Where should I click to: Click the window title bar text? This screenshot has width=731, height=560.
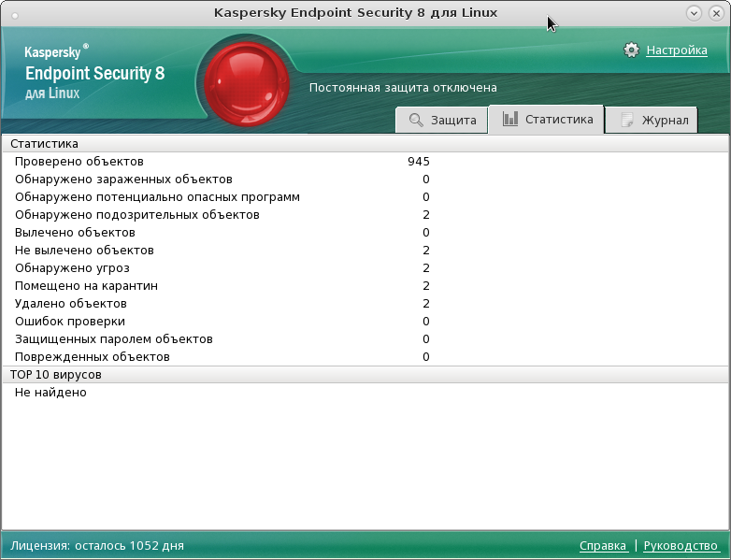[x=356, y=12]
